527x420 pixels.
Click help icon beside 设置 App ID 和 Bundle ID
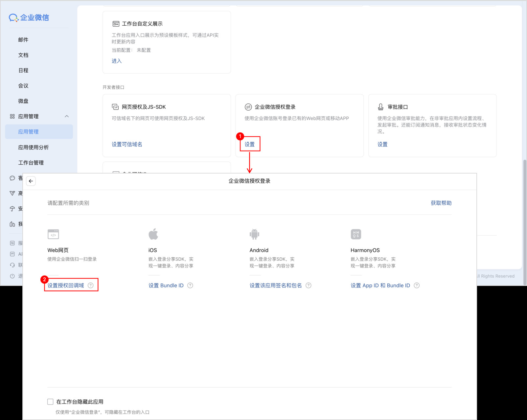417,285
